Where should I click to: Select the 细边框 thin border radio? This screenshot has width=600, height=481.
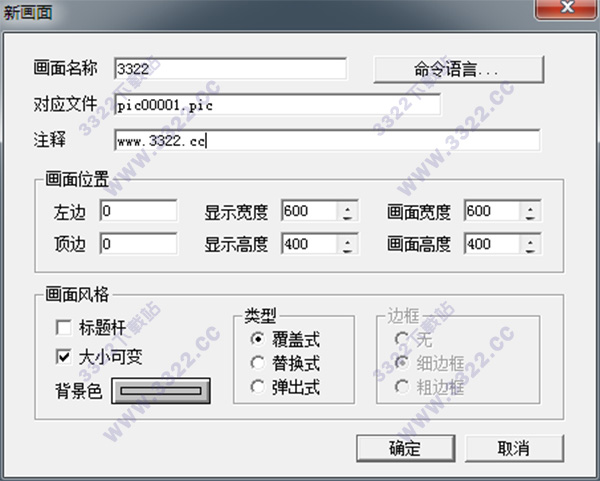point(402,363)
